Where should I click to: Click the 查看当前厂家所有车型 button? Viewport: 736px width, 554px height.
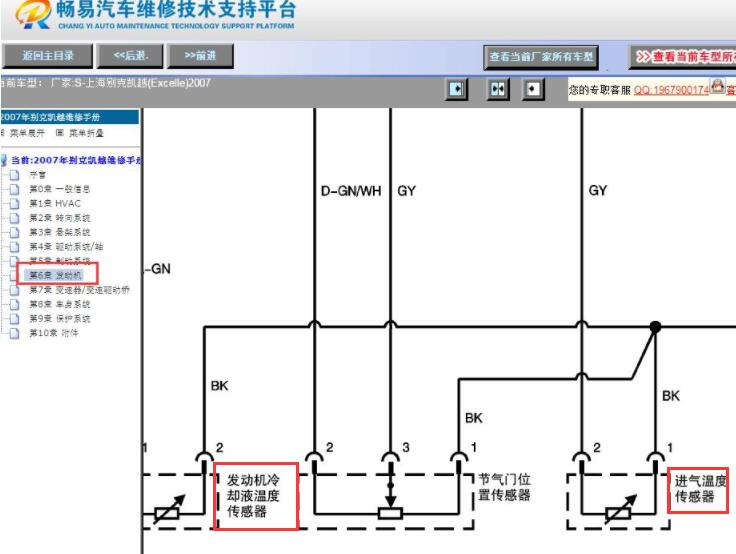pyautogui.click(x=541, y=57)
